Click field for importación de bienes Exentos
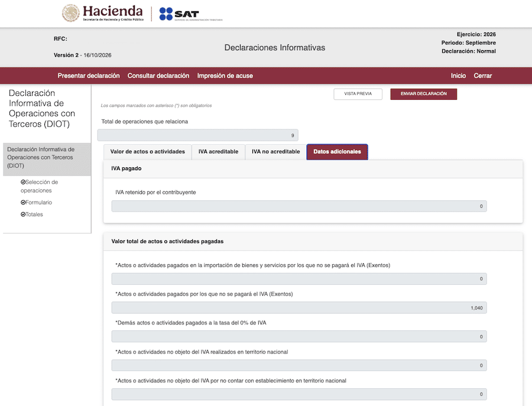This screenshot has width=532, height=406. coord(299,279)
